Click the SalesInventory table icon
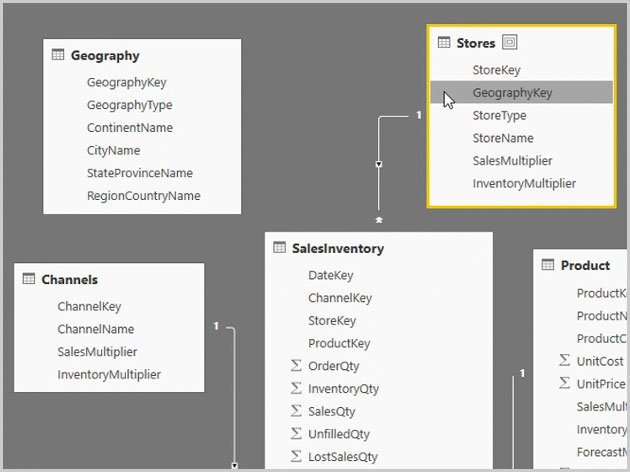This screenshot has height=472, width=630. pos(279,247)
